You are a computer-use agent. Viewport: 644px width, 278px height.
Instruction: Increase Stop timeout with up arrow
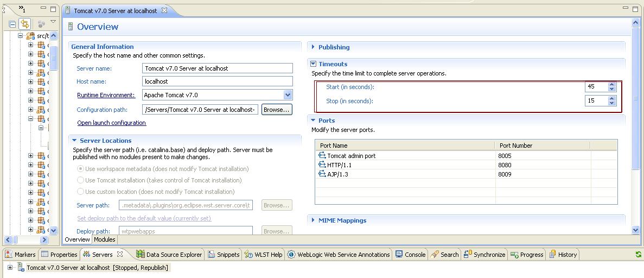tap(612, 98)
